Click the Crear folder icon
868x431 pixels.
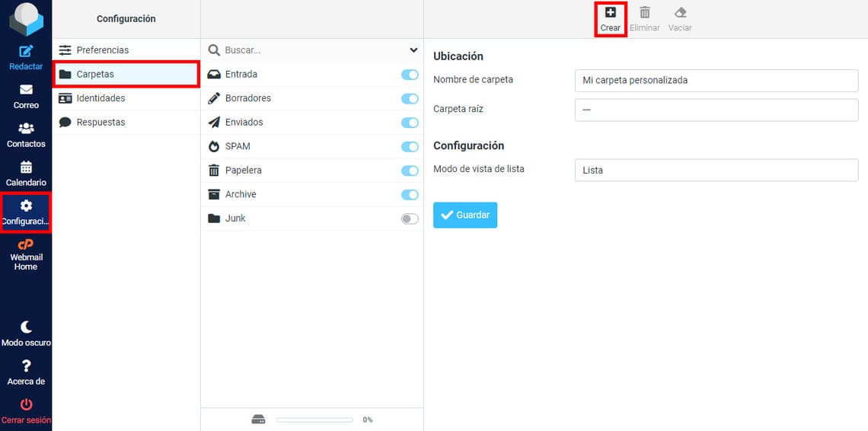[610, 13]
